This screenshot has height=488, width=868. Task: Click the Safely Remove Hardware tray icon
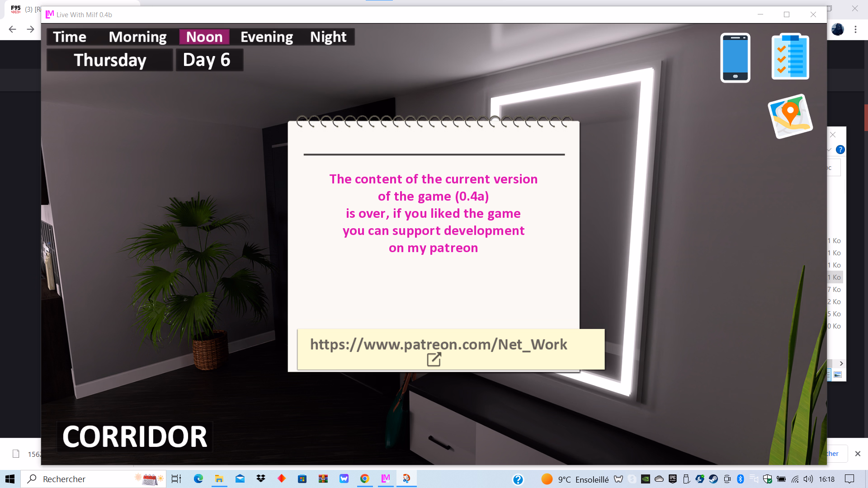(x=686, y=479)
